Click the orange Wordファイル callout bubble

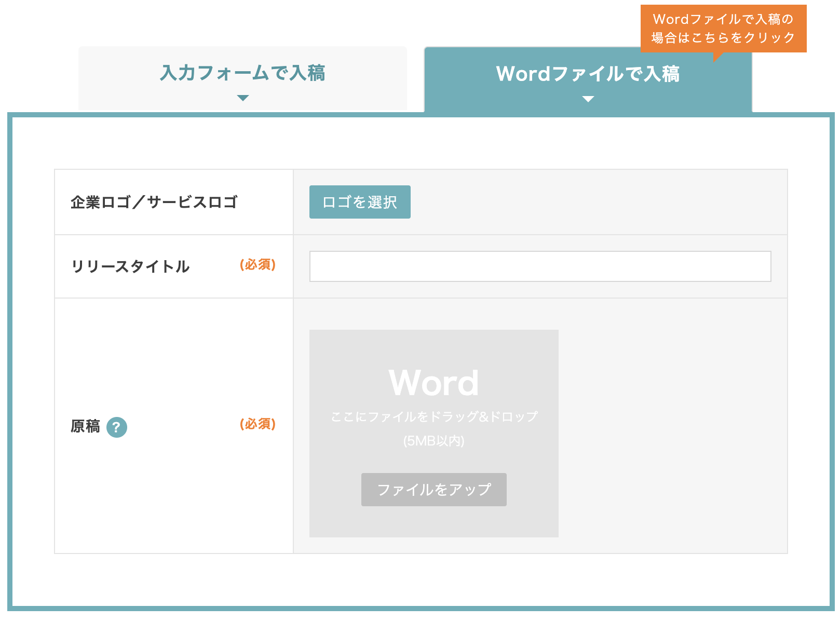pyautogui.click(x=723, y=29)
